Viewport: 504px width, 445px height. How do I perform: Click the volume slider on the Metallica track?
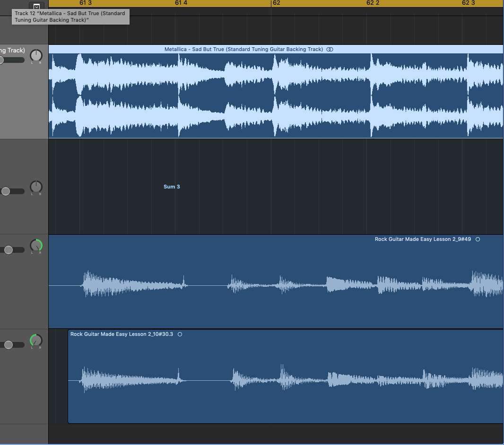pos(2,60)
